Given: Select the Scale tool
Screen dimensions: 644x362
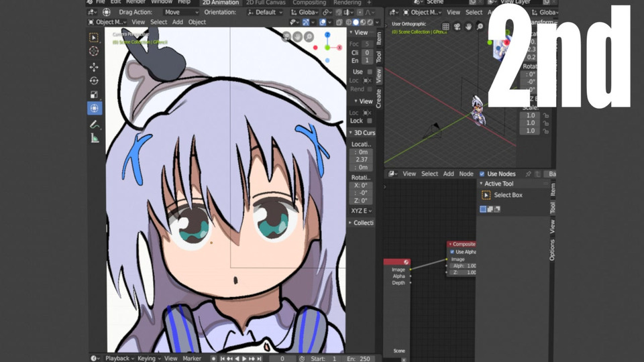Looking at the screenshot, I should coord(94,95).
